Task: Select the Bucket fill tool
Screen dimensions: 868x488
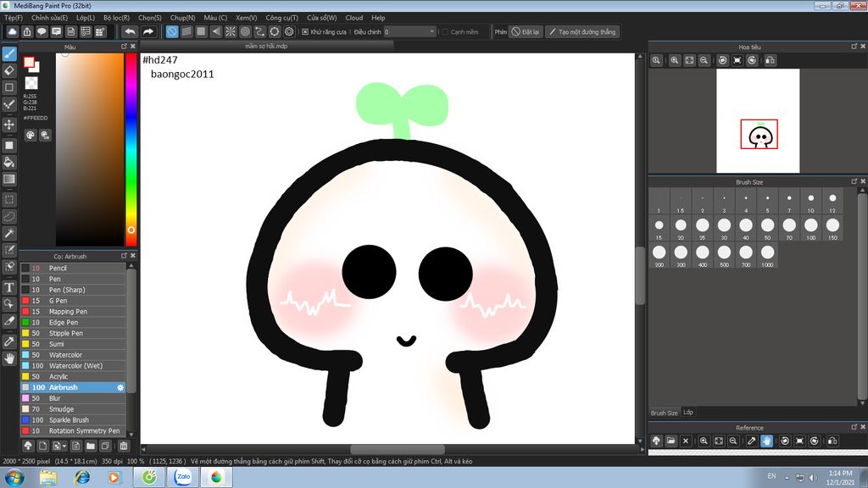Action: coord(9,162)
